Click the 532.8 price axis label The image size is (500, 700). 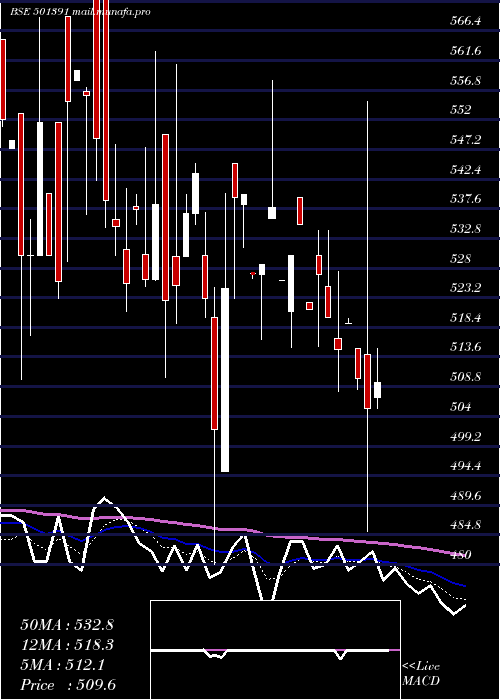[465, 229]
